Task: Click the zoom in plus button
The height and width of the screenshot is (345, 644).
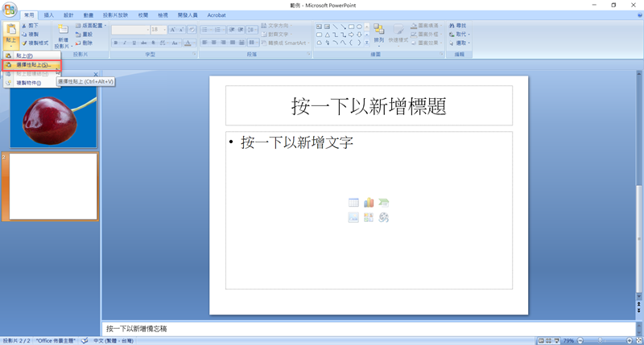Action: tap(630, 340)
